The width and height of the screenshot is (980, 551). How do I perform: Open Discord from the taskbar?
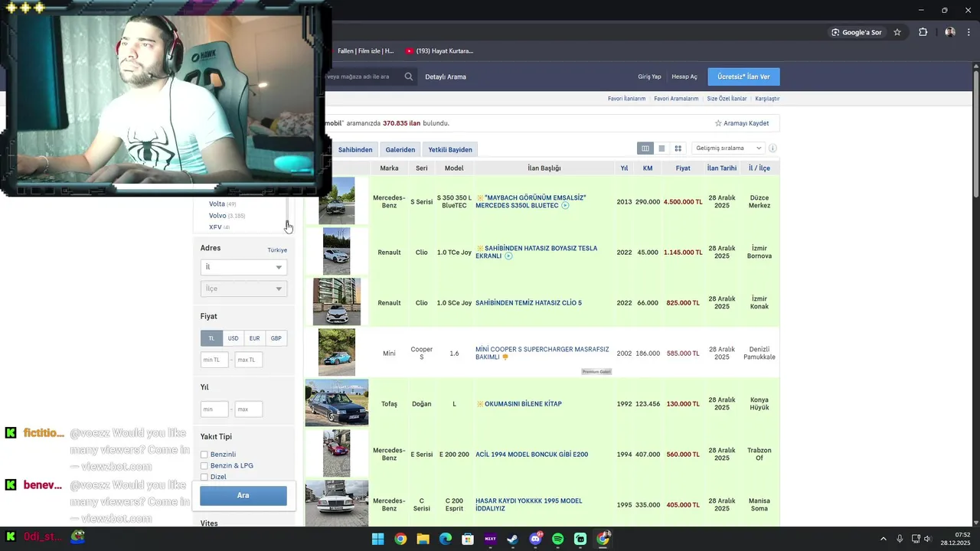coord(535,539)
